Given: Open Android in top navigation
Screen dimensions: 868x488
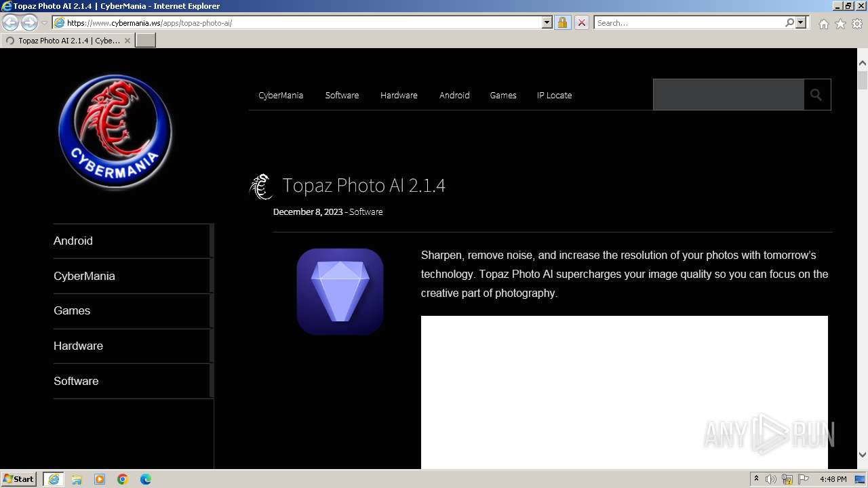Looking at the screenshot, I should [x=454, y=95].
